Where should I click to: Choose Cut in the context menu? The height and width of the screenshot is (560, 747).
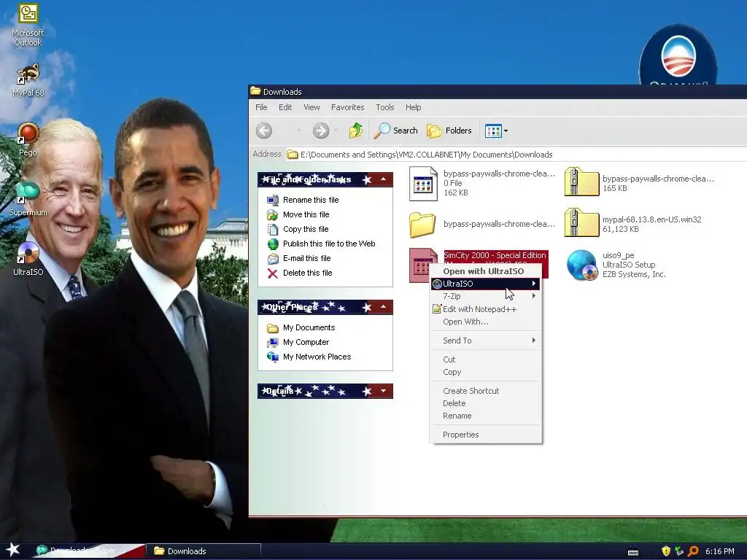[x=485, y=359]
